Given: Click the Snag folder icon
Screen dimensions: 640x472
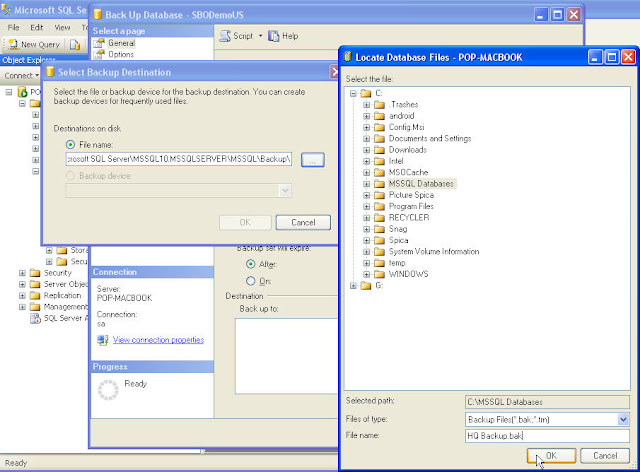Looking at the screenshot, I should (x=380, y=229).
